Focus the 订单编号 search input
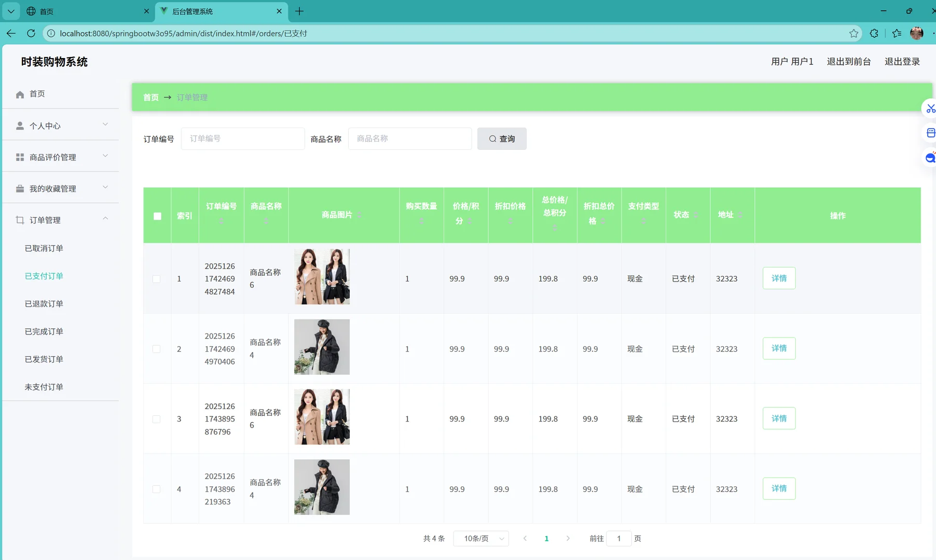 click(x=243, y=138)
